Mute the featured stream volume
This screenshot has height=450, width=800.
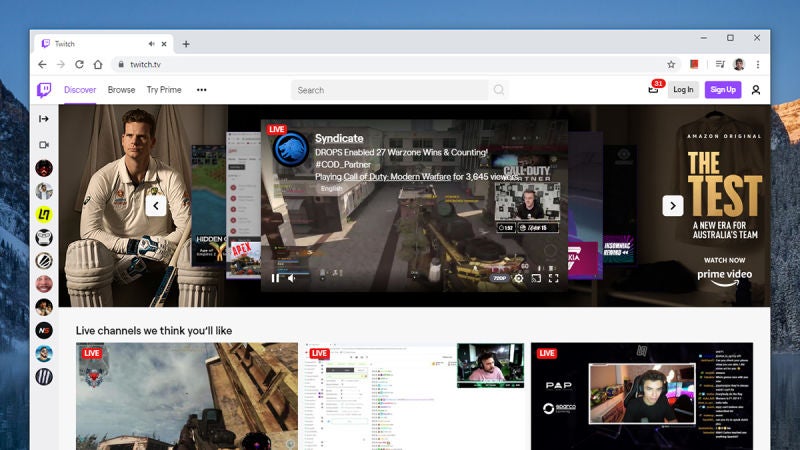[291, 278]
